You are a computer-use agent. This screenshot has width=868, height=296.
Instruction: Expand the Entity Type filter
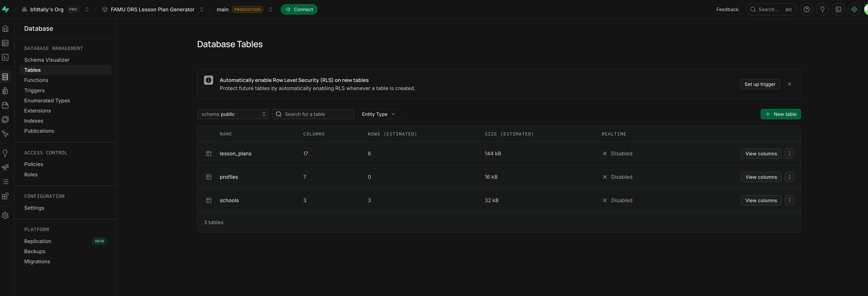click(379, 114)
